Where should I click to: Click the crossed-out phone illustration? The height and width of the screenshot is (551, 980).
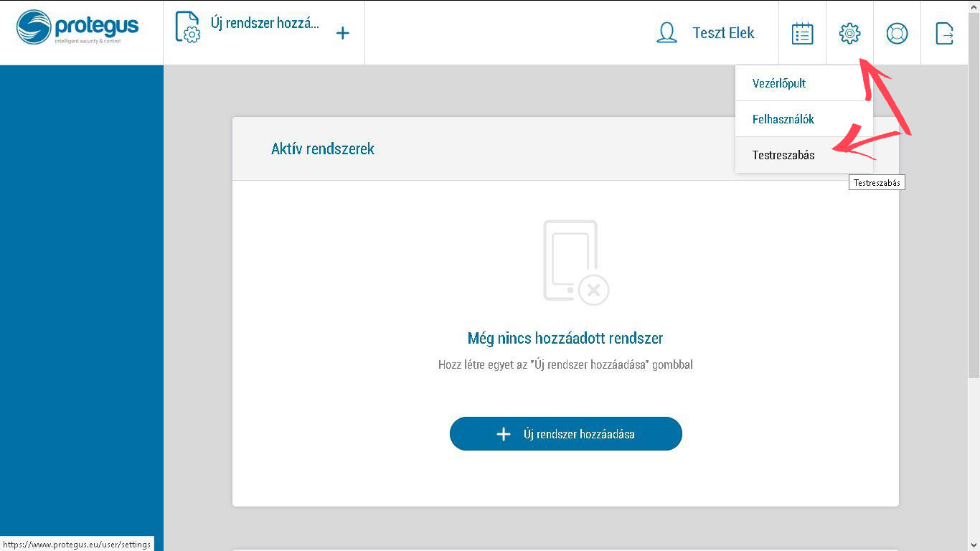click(570, 262)
